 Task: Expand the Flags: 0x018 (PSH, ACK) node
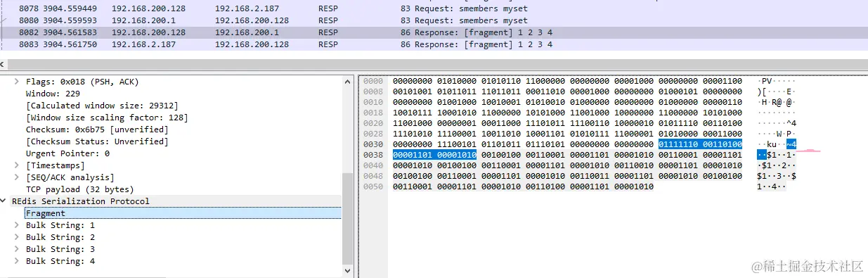pos(17,82)
